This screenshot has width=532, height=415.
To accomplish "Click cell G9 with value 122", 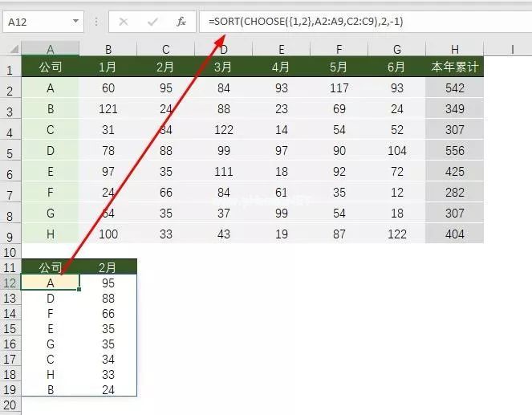I will pyautogui.click(x=396, y=233).
